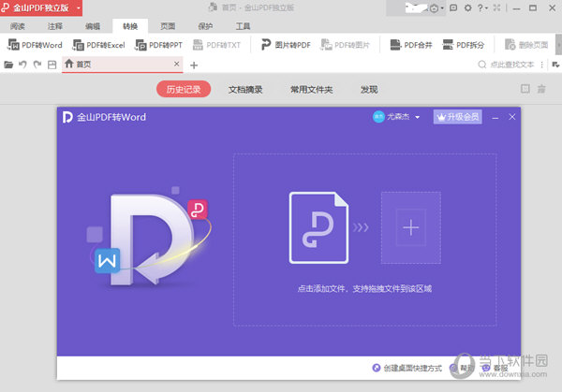Viewport: 562px width, 392px height.
Task: Click the 删除页面 delete-page tool
Action: click(x=526, y=45)
